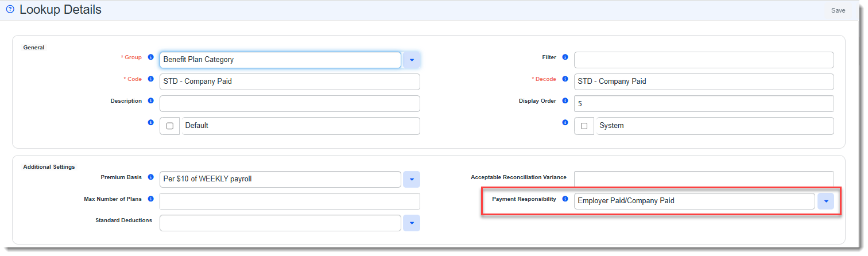The width and height of the screenshot is (868, 256).
Task: Click the Acceptable Reconciliation Variance field
Action: click(703, 179)
